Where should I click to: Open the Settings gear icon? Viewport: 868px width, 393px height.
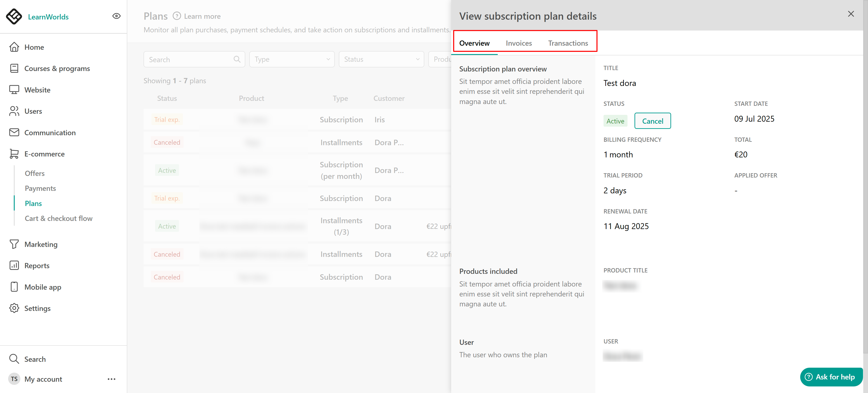(14, 308)
